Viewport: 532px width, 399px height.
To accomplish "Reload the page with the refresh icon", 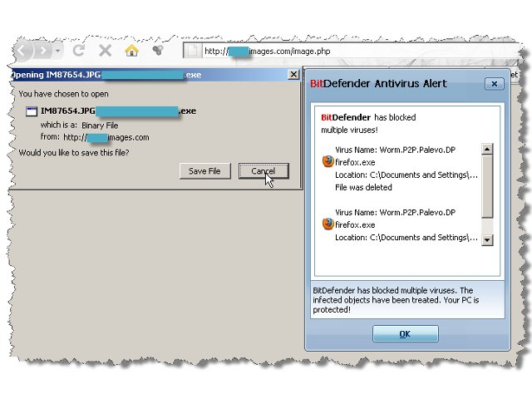I will coord(80,51).
